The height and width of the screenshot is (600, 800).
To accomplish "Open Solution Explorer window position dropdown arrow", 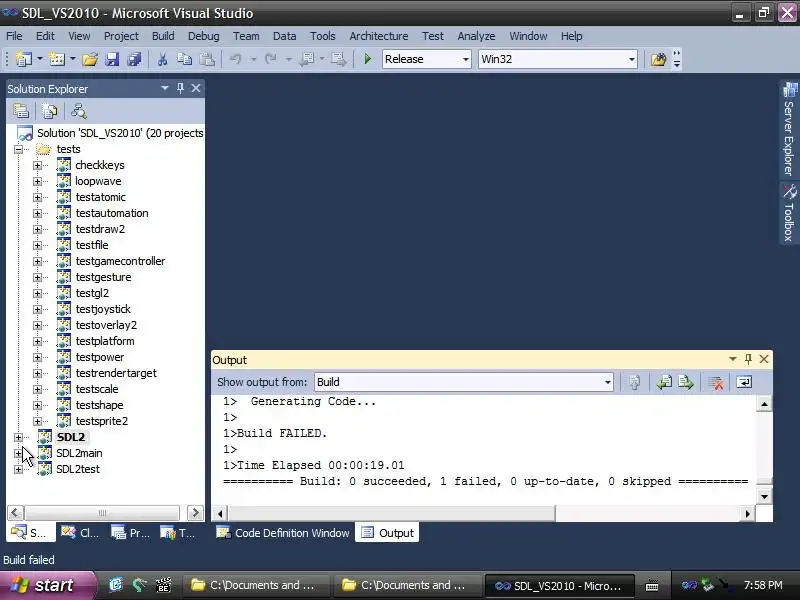I will pos(164,88).
